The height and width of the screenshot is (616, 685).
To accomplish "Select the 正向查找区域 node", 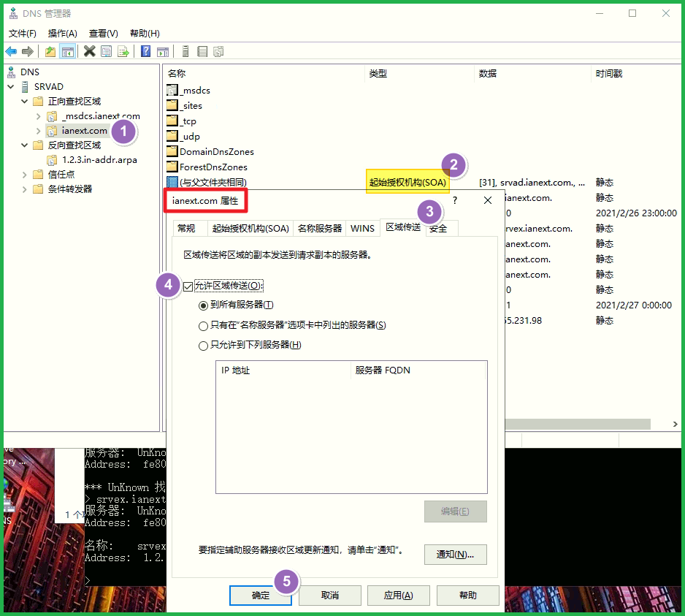I will [x=74, y=102].
